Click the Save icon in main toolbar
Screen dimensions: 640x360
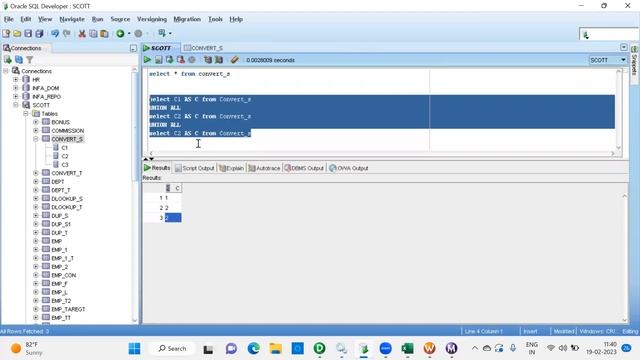28,33
